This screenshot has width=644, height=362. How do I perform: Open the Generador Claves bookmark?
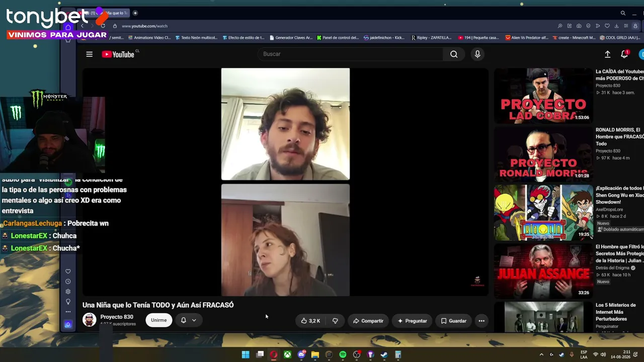[x=291, y=38]
